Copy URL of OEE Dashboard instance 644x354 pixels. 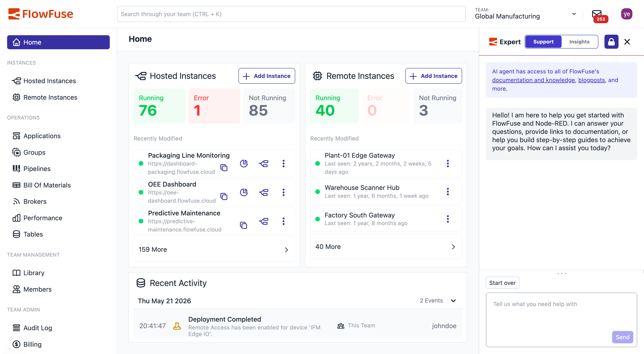pos(224,196)
